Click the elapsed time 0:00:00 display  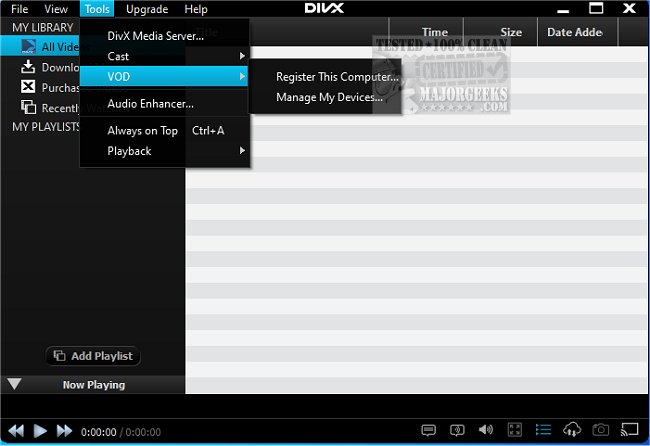point(99,432)
